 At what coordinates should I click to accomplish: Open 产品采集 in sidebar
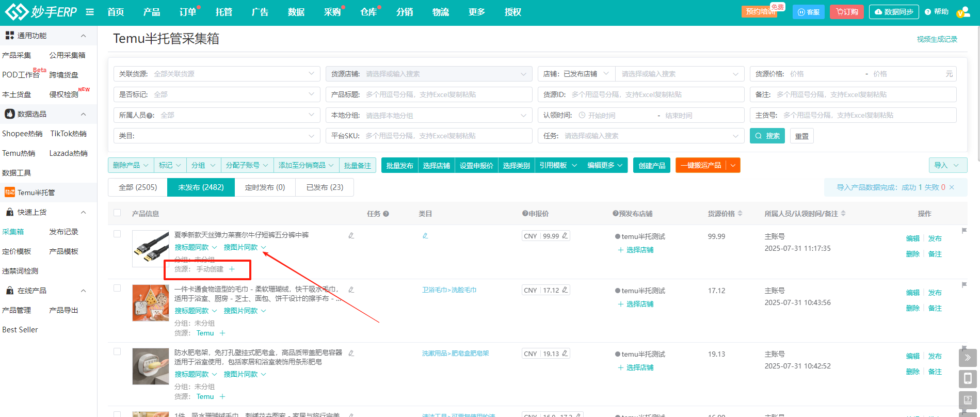[17, 55]
